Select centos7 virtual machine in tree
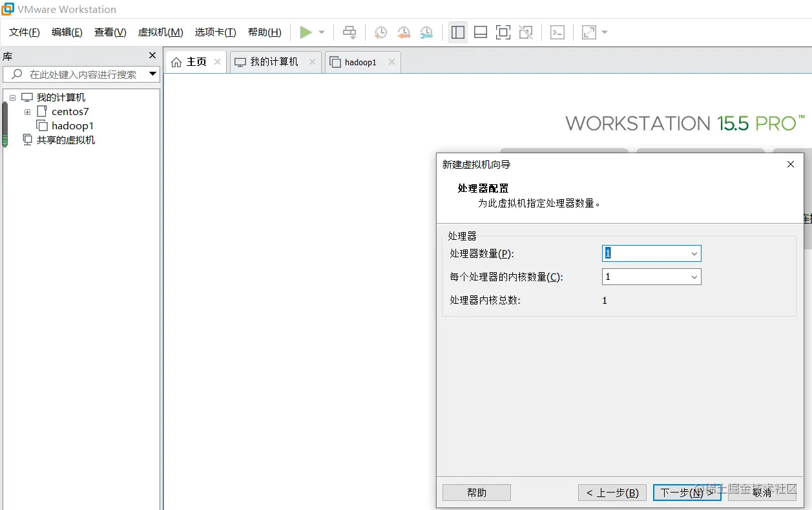 tap(70, 112)
